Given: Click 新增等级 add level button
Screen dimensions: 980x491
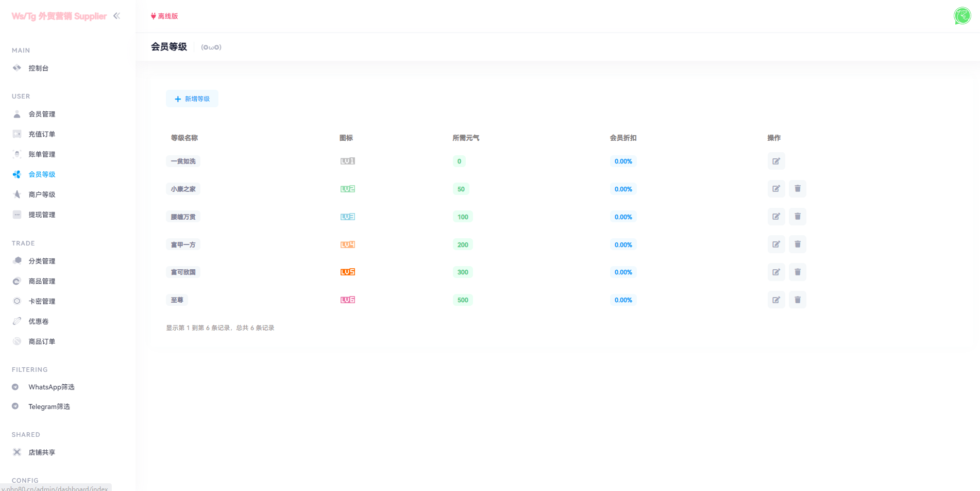Looking at the screenshot, I should click(192, 99).
